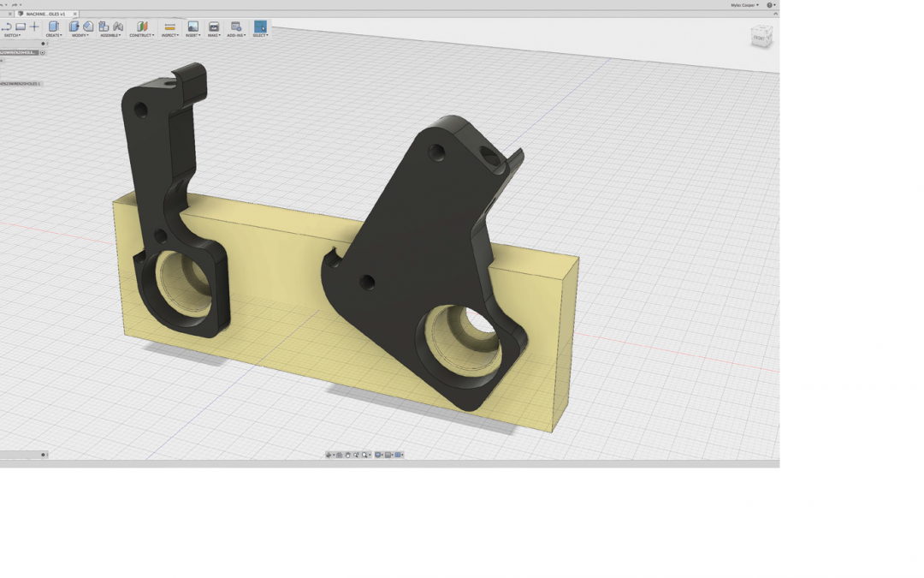The width and height of the screenshot is (924, 578).
Task: Click the Extrude icon above CREATE
Action: 54,27
